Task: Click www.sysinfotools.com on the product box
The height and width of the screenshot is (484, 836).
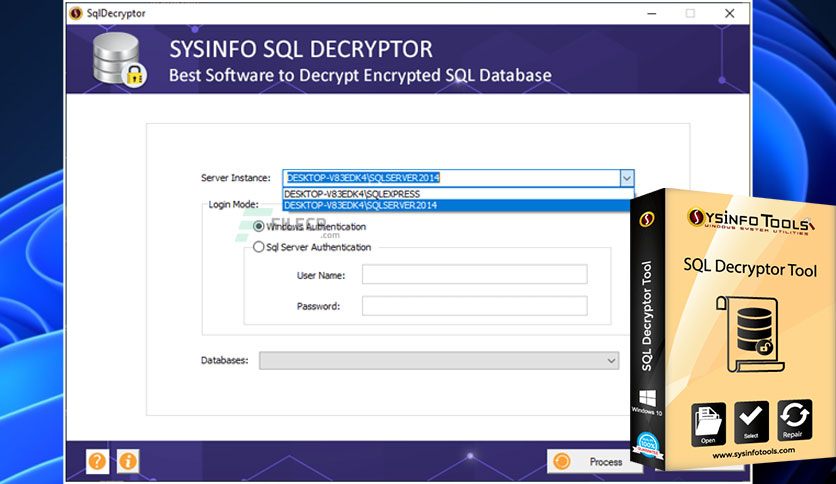Action: click(753, 453)
